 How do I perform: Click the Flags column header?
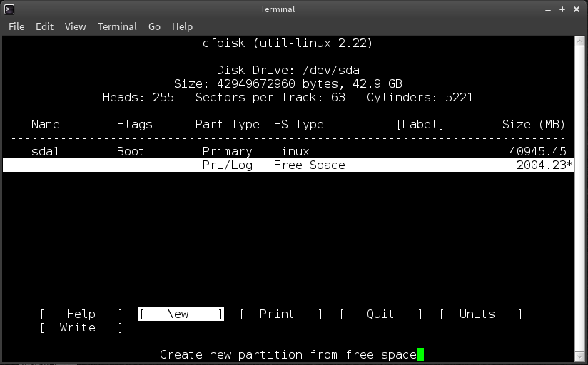click(x=134, y=125)
